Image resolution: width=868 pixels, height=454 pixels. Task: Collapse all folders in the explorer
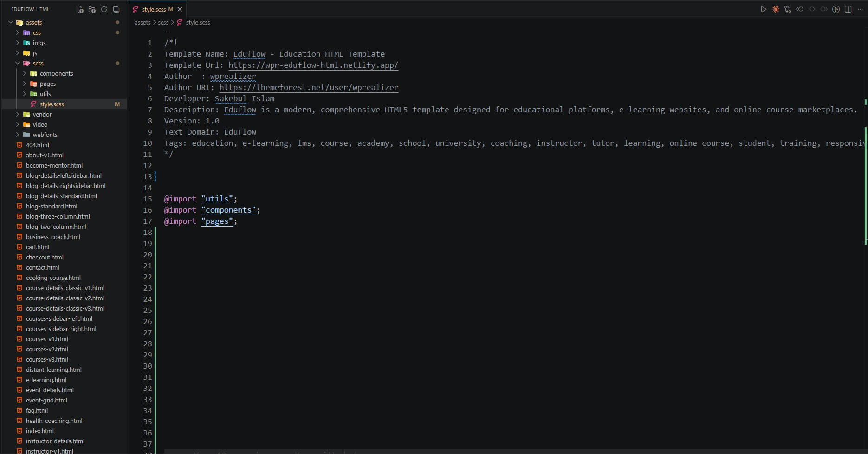point(116,9)
